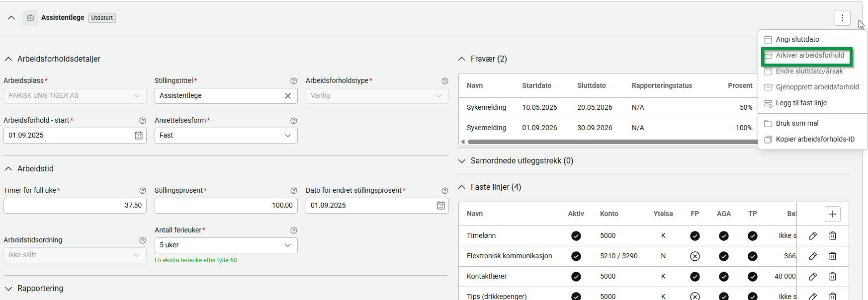This screenshot has width=868, height=300.
Task: Open the Ansettelsesform dropdown
Action: point(226,136)
